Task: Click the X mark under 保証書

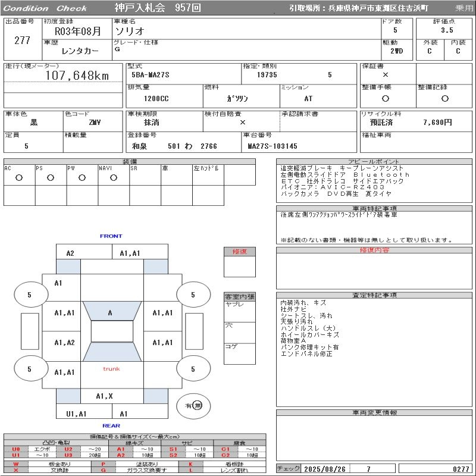Action: point(385,75)
